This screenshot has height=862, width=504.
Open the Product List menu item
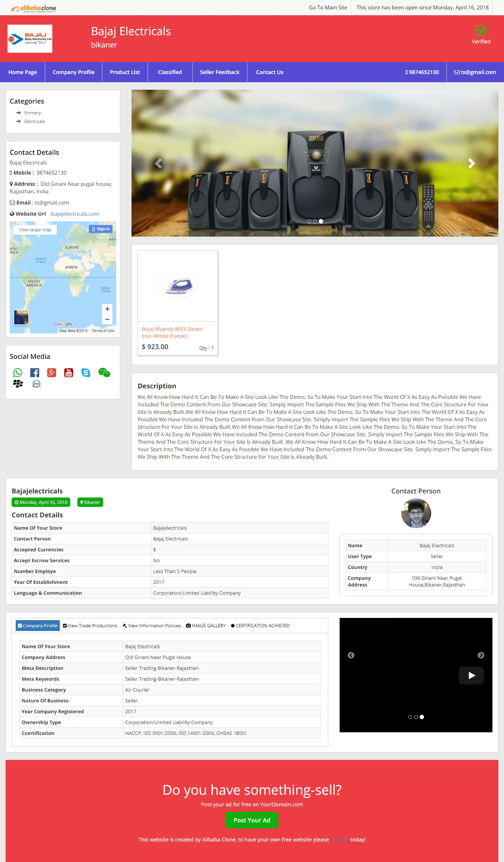coord(125,72)
